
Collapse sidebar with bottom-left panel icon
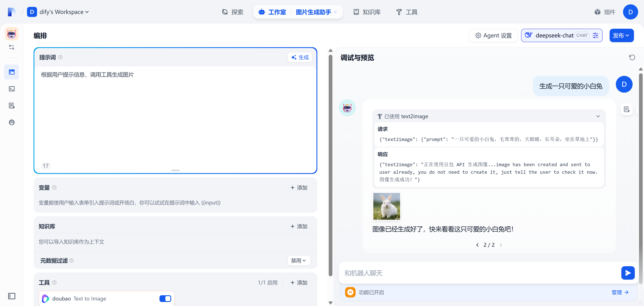pos(12,296)
